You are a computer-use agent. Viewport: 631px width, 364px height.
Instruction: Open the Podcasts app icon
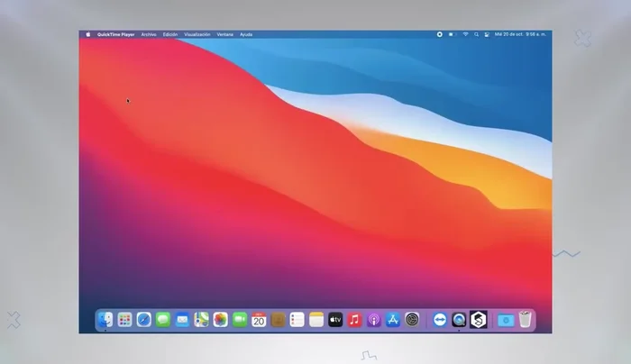click(374, 320)
